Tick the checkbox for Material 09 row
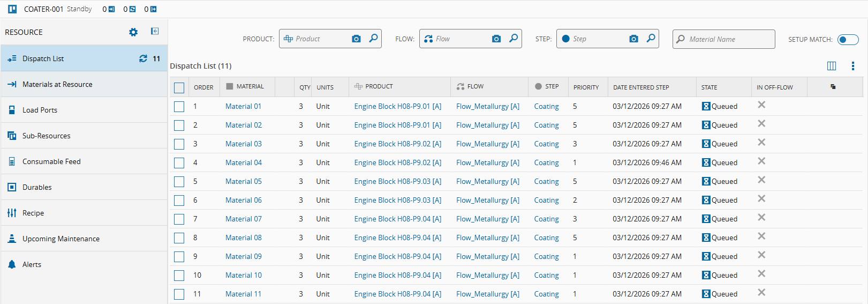Screen dimensions: 868x304 179,257
